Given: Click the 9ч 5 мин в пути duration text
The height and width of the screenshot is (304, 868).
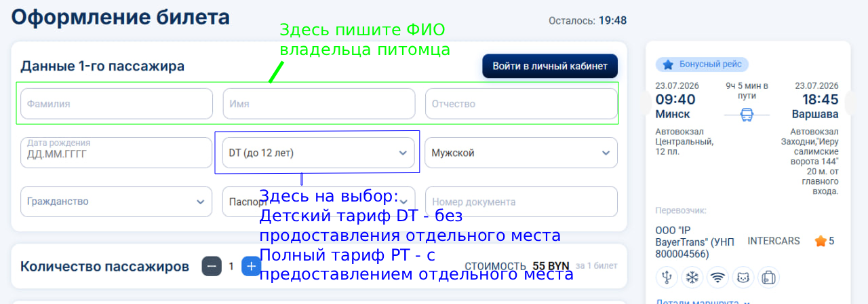Looking at the screenshot, I should point(747,91).
